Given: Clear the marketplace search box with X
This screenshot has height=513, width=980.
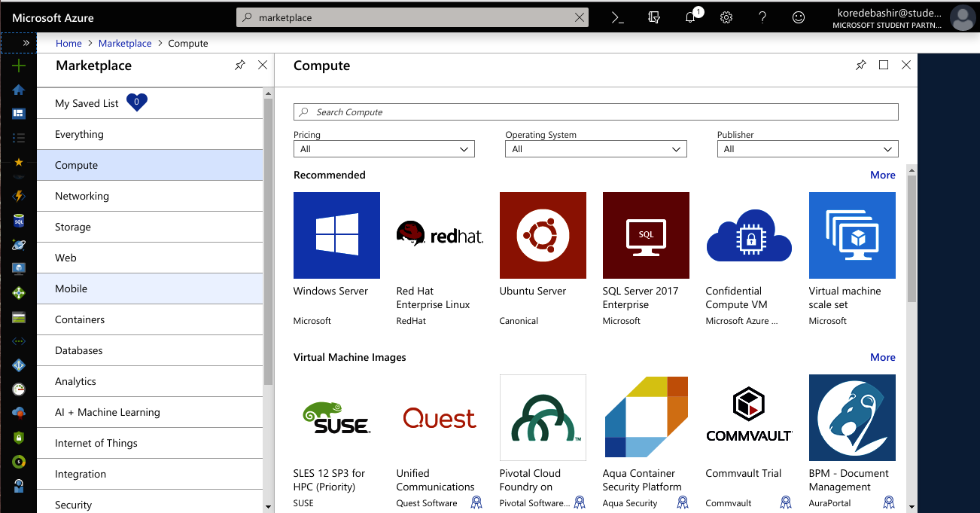Looking at the screenshot, I should tap(579, 17).
